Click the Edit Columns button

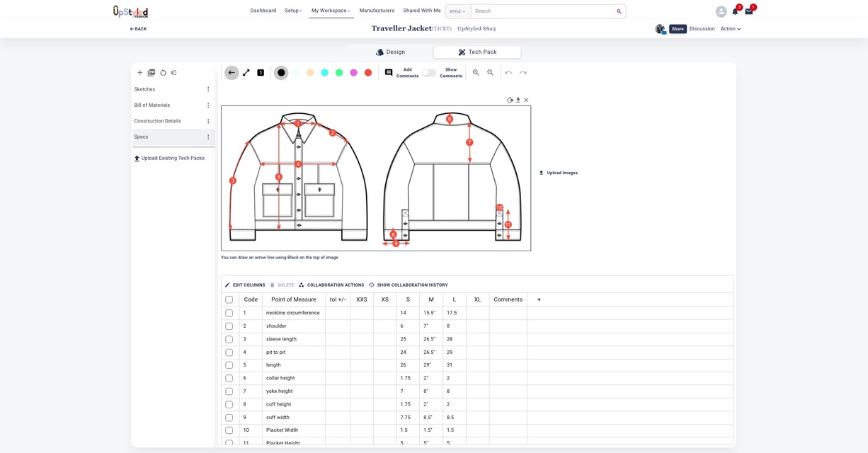pyautogui.click(x=245, y=285)
